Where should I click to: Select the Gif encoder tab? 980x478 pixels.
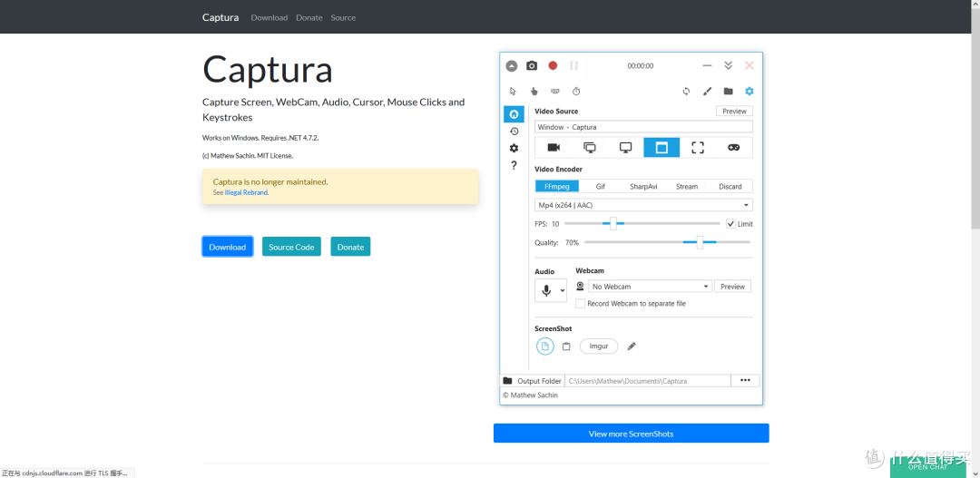coord(600,186)
